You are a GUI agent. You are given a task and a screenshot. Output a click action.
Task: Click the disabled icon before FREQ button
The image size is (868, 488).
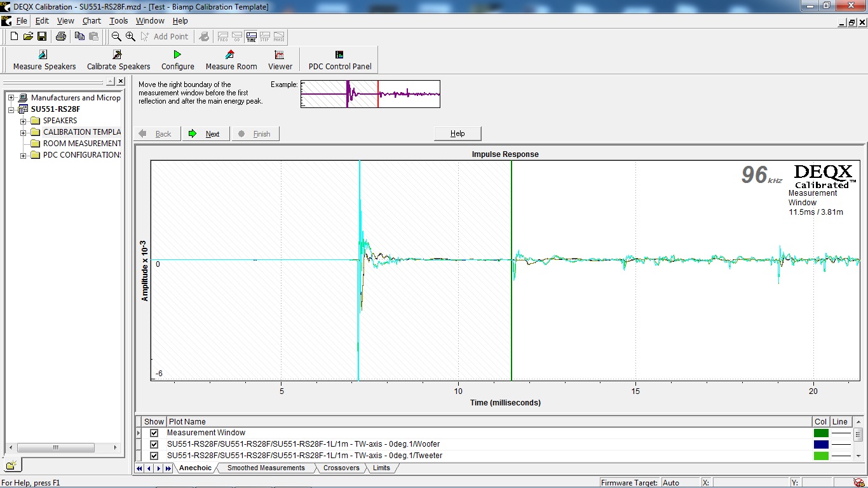[204, 37]
